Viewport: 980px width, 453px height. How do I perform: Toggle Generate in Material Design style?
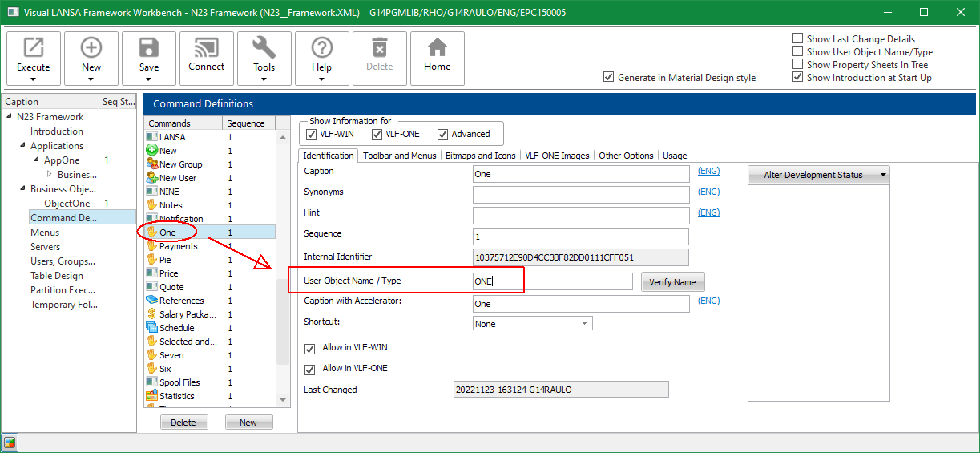point(609,78)
